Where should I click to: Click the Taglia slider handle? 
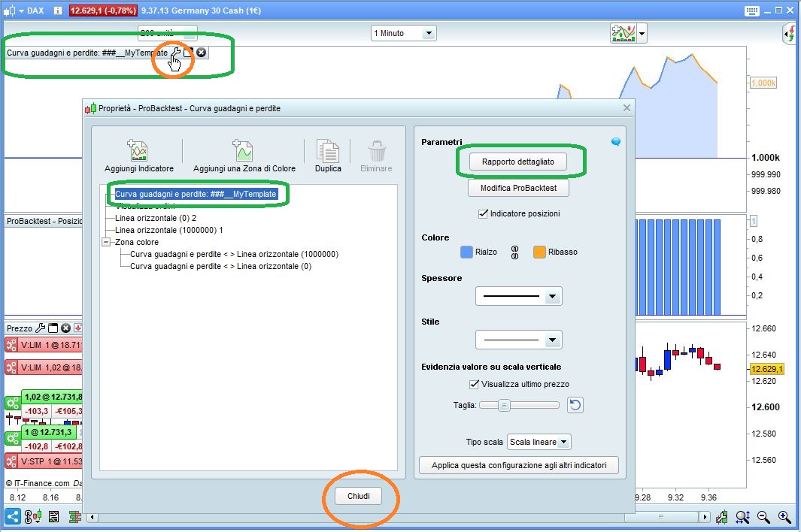504,405
